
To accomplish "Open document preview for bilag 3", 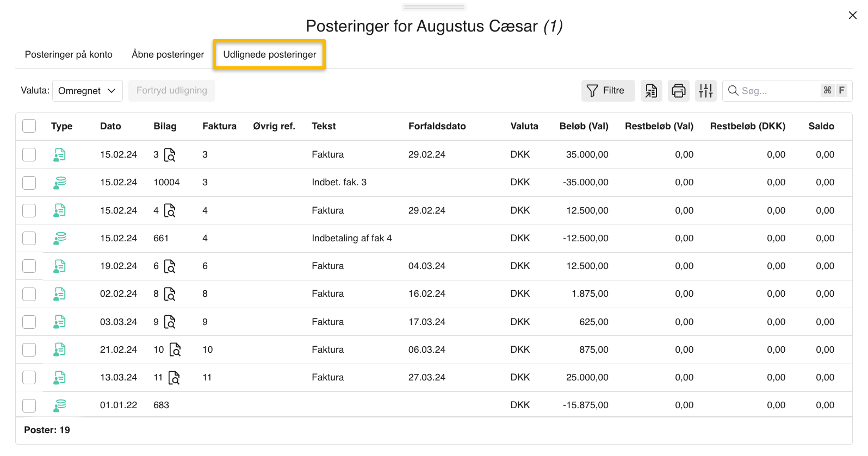I will (170, 155).
